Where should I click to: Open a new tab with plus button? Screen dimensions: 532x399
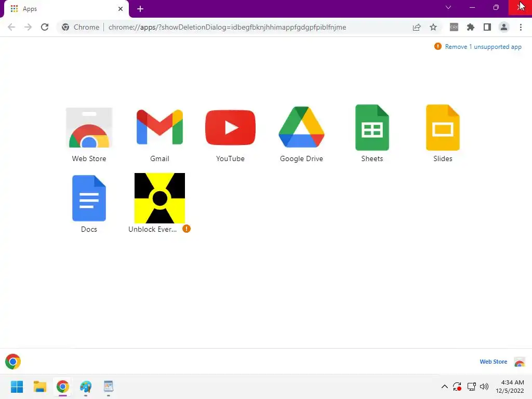[x=140, y=9]
